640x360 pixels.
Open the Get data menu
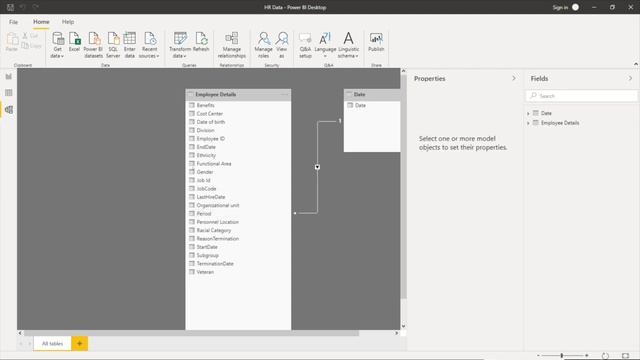(x=58, y=45)
